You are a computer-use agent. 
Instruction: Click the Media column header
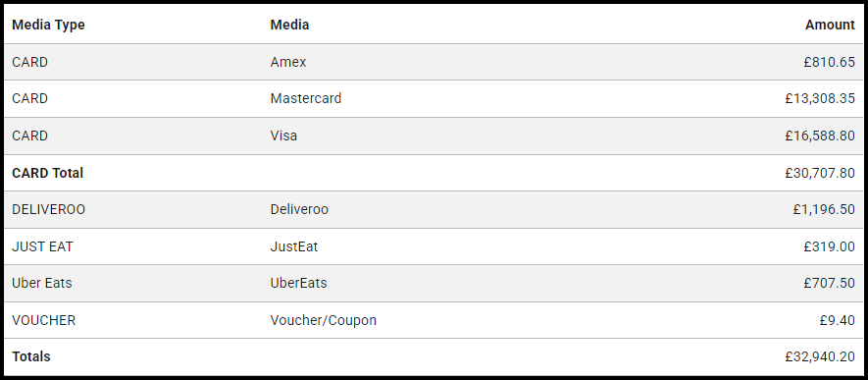tap(289, 25)
